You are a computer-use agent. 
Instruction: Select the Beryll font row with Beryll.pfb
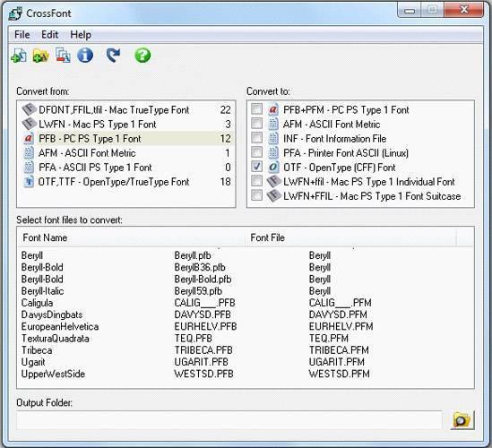246,255
